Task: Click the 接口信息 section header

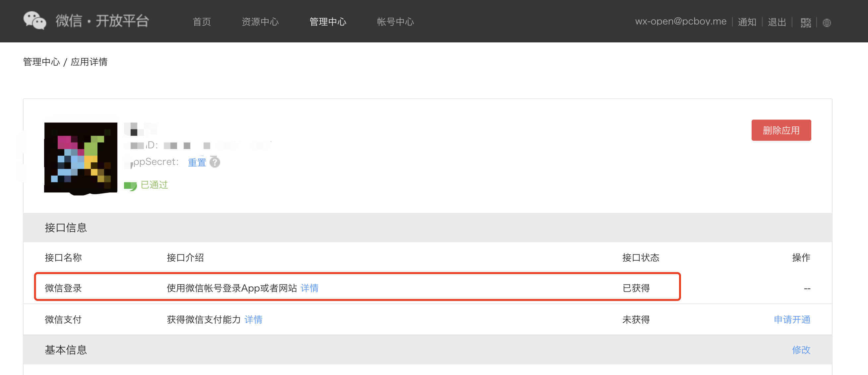Action: (x=66, y=228)
